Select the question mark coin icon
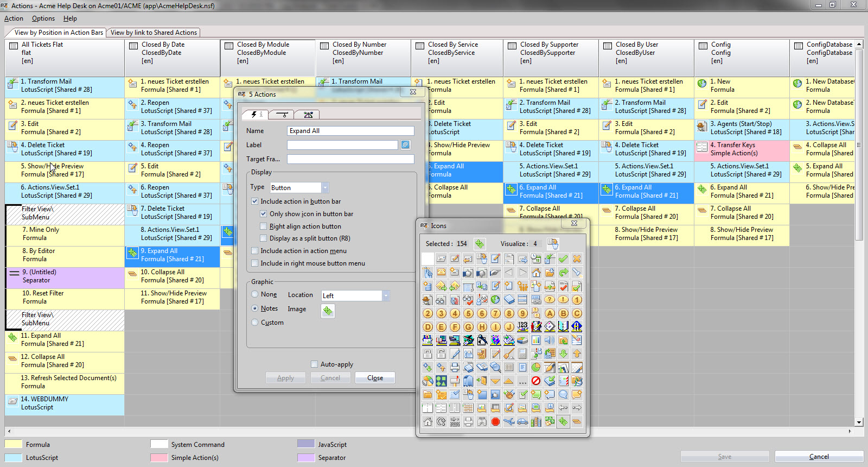The image size is (868, 467). (550, 299)
